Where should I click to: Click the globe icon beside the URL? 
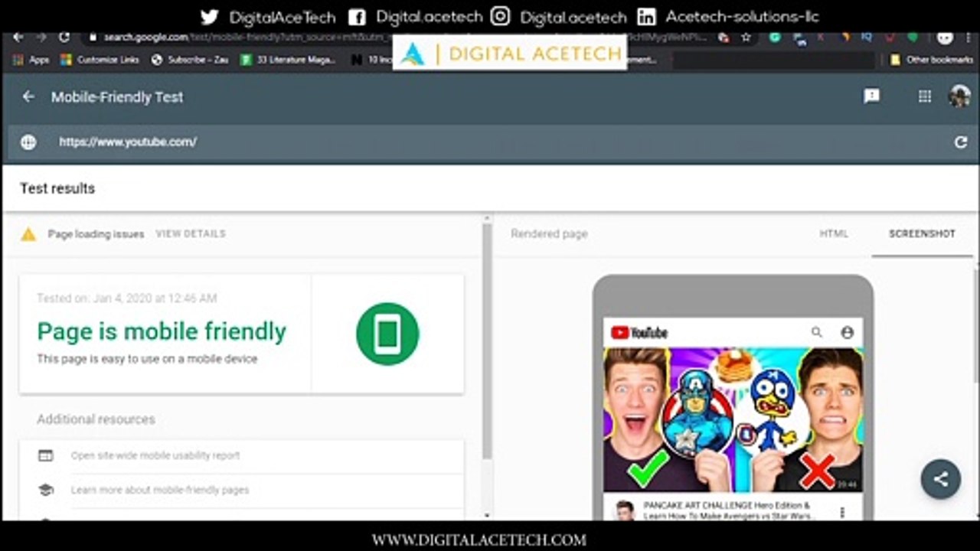[28, 142]
